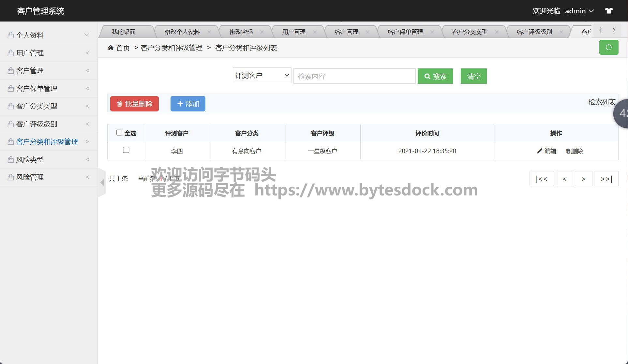
Task: Click the trash delete icon for 李四
Action: coord(568,151)
